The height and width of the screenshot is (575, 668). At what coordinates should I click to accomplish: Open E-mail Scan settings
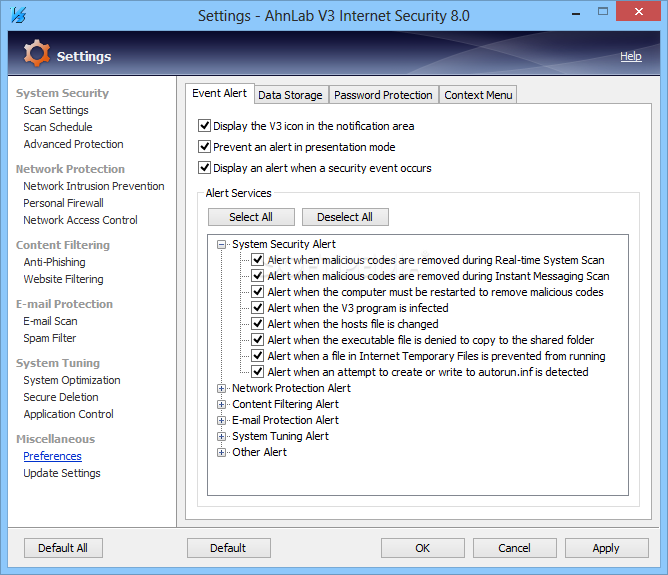point(50,321)
